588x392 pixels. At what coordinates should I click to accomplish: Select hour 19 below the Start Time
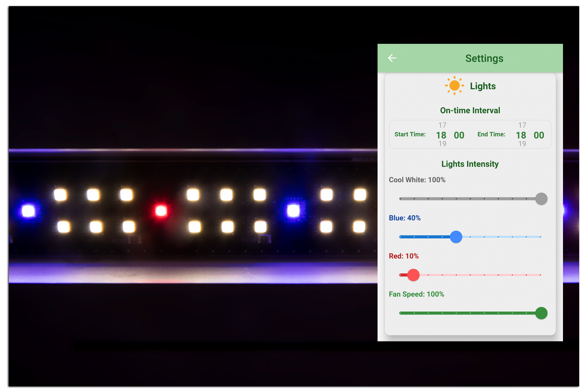tap(442, 144)
